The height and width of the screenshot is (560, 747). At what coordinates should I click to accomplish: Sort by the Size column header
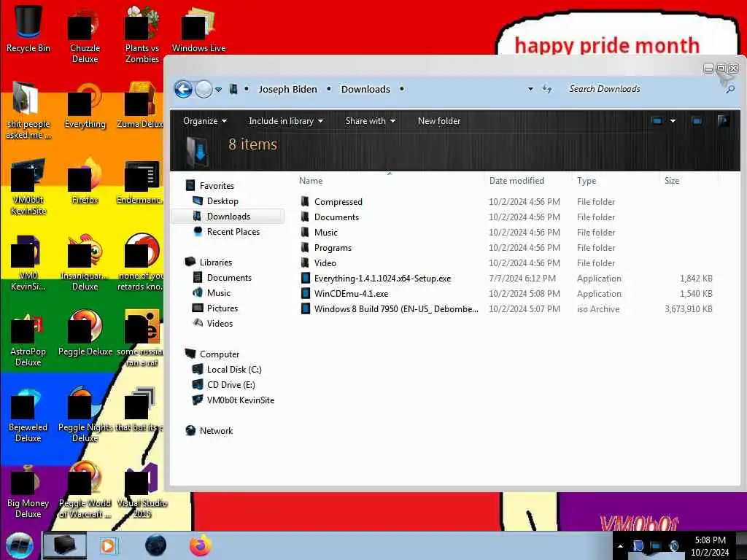672,181
